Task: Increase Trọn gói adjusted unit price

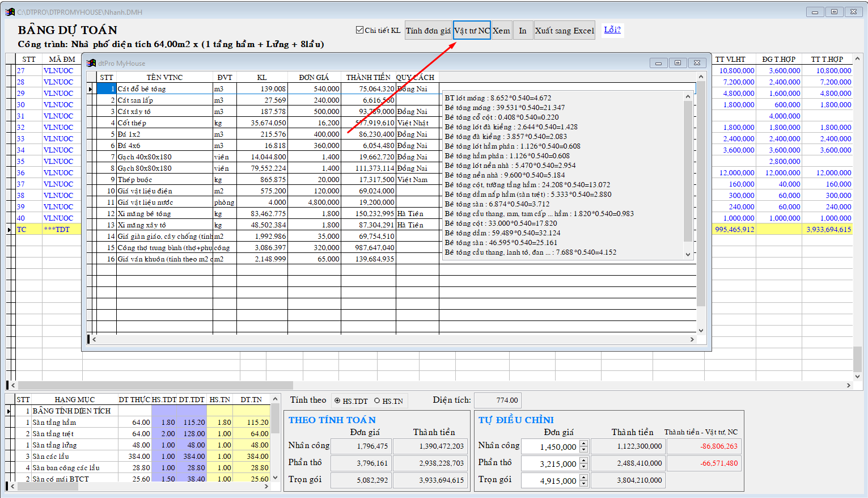Action: pos(584,478)
